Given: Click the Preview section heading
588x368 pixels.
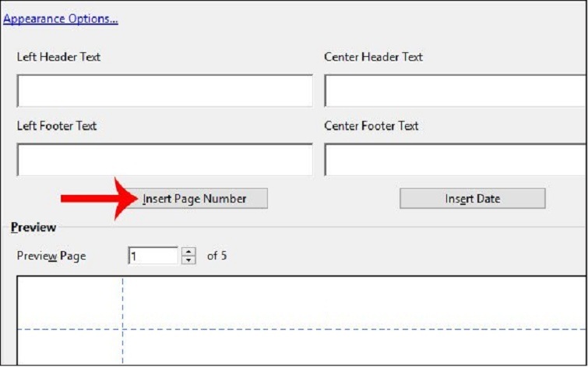Looking at the screenshot, I should 33,227.
